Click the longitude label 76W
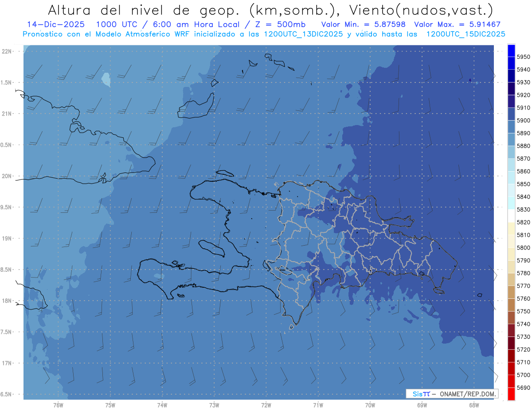Image resolution: width=532 pixels, height=411 pixels. 58,405
